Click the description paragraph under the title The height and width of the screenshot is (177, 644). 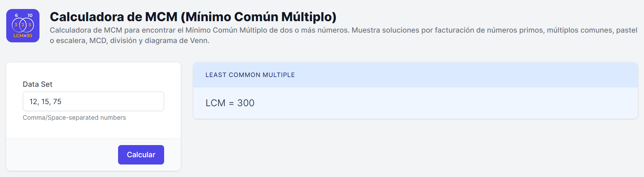click(x=343, y=35)
